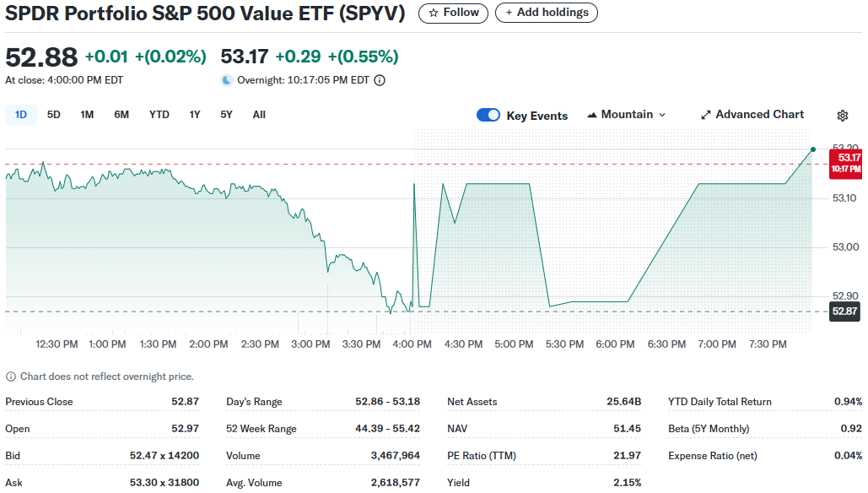This screenshot has width=868, height=493.
Task: Follow the SPYV ETF
Action: coord(453,13)
